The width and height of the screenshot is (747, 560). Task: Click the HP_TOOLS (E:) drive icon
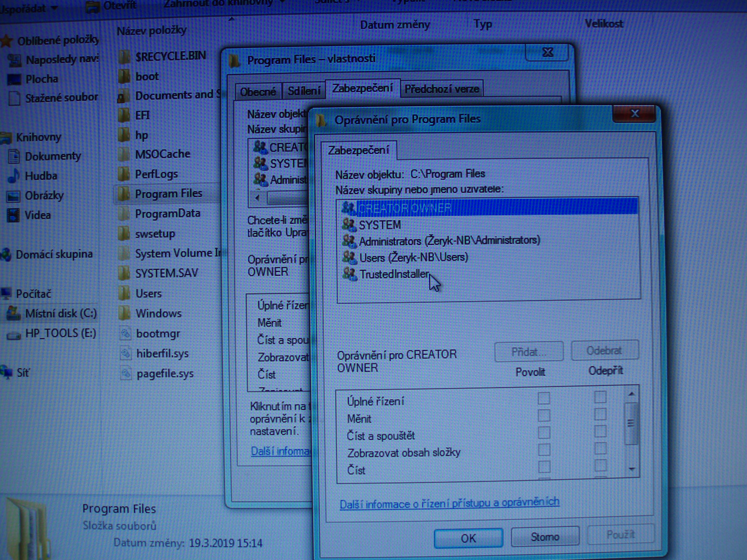pos(14,335)
